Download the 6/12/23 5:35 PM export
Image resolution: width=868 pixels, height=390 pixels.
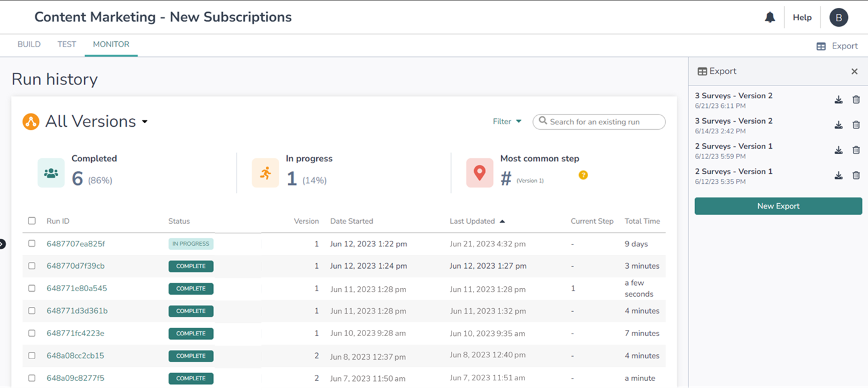[x=838, y=176]
